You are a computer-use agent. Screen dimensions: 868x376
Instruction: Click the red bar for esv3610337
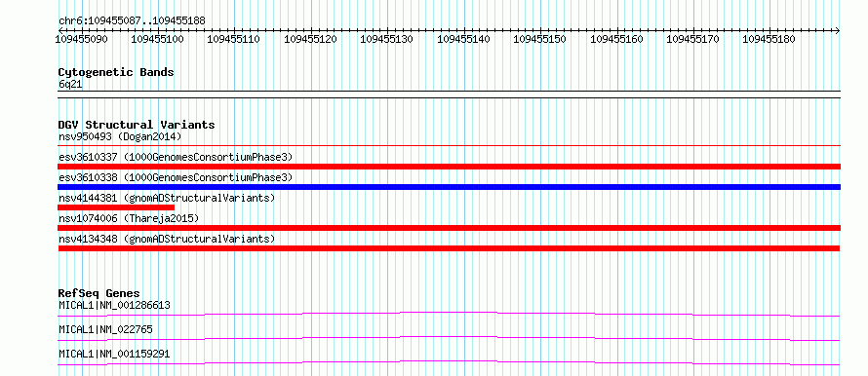449,167
